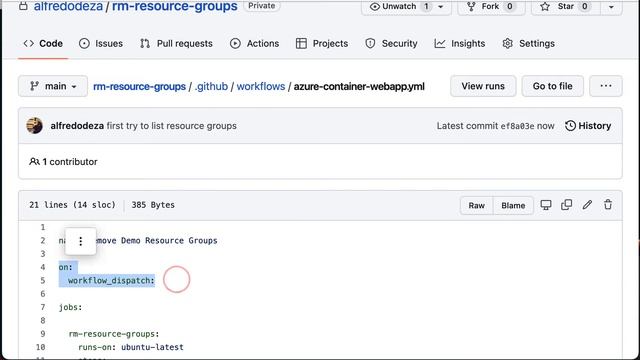640x360 pixels.
Task: Click the Go to file button
Action: coord(553,86)
